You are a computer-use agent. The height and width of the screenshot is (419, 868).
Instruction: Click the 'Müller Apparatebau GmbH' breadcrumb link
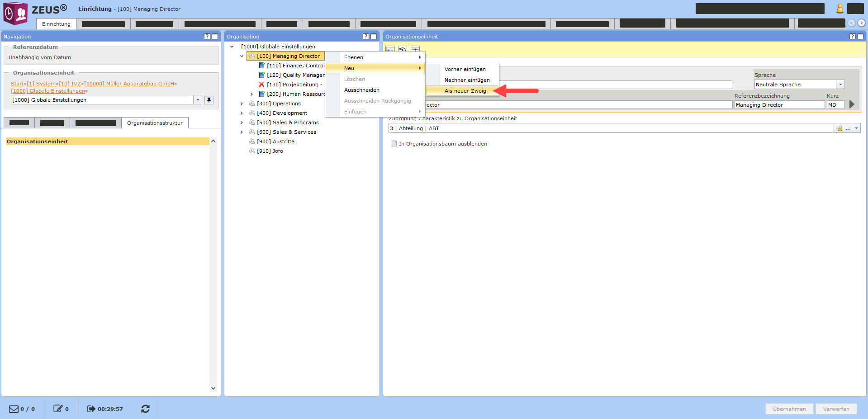tap(129, 84)
